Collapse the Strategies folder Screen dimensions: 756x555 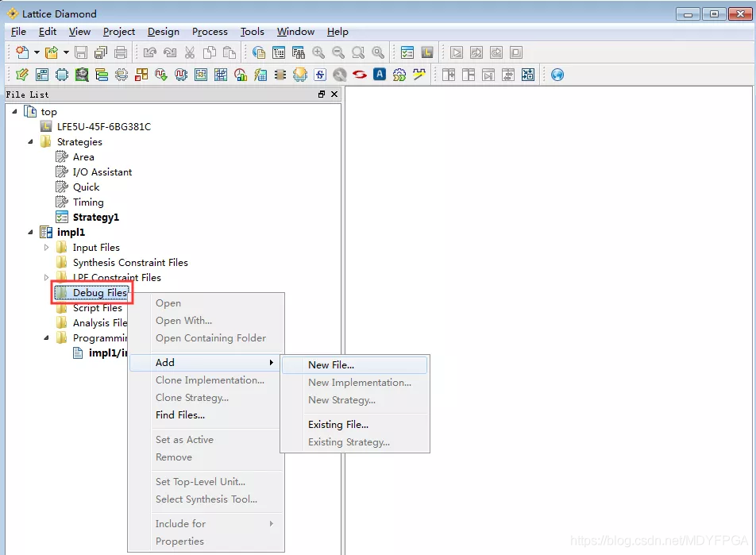click(x=30, y=142)
